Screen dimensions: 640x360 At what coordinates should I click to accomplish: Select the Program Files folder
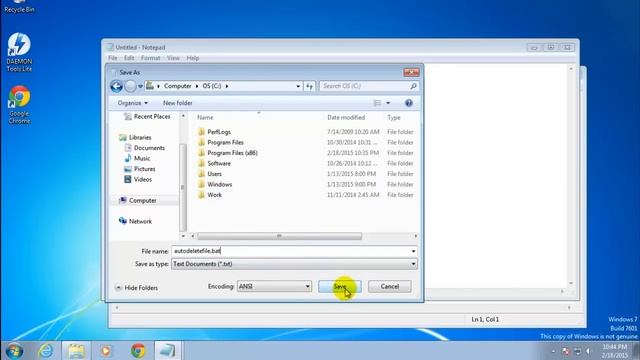221,142
